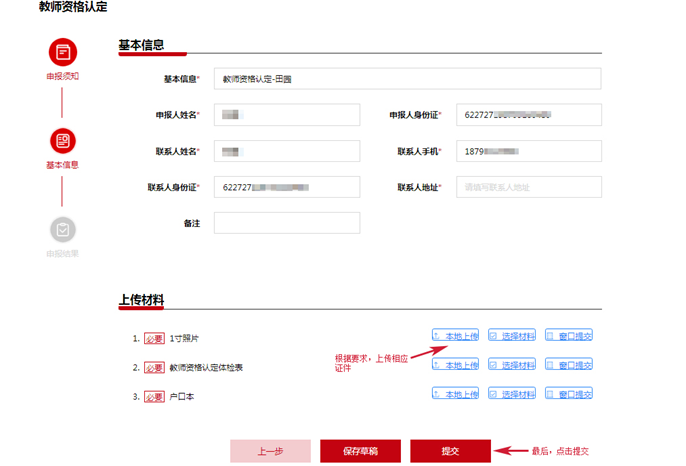Click the 申报结果 step icon
686x466 pixels.
coord(63,230)
